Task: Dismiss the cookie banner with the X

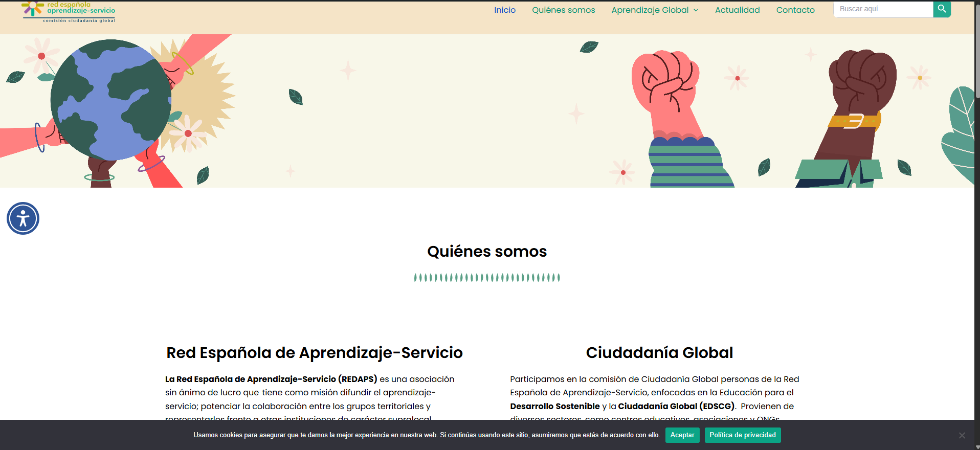Action: (x=962, y=435)
